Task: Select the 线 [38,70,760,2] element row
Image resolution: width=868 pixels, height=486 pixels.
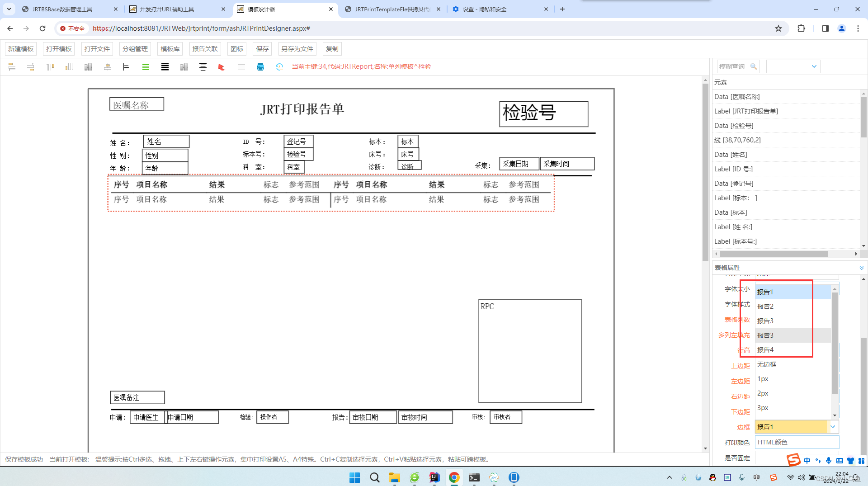Action: click(x=786, y=140)
